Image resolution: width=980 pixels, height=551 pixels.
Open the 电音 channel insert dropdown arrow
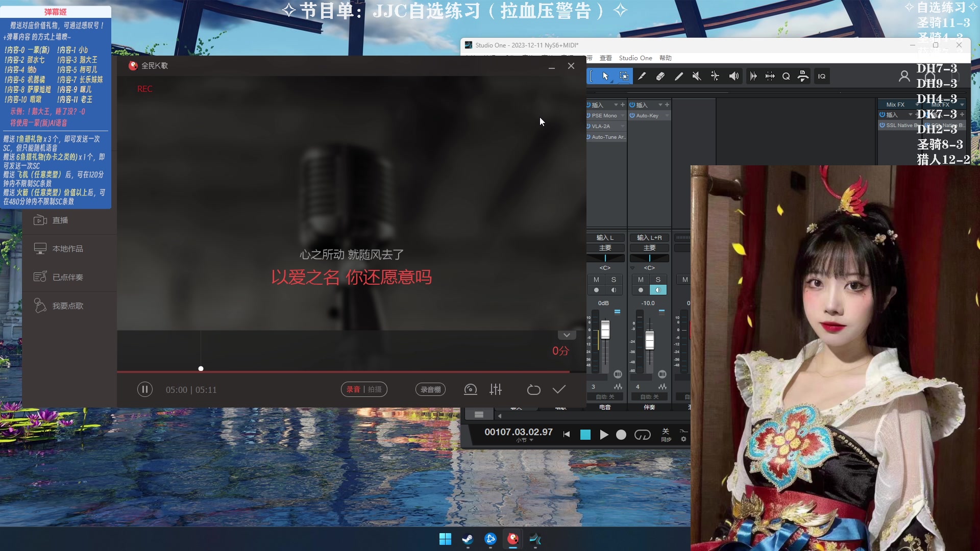pyautogui.click(x=616, y=105)
